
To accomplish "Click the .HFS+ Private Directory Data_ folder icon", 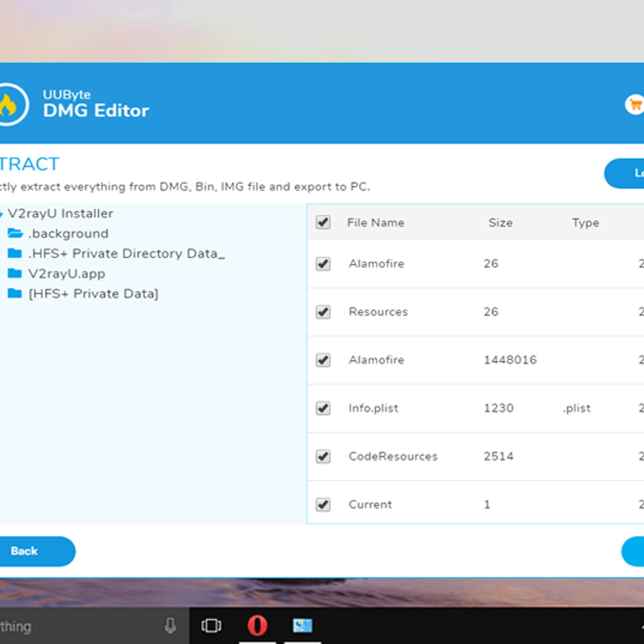I will tap(15, 253).
